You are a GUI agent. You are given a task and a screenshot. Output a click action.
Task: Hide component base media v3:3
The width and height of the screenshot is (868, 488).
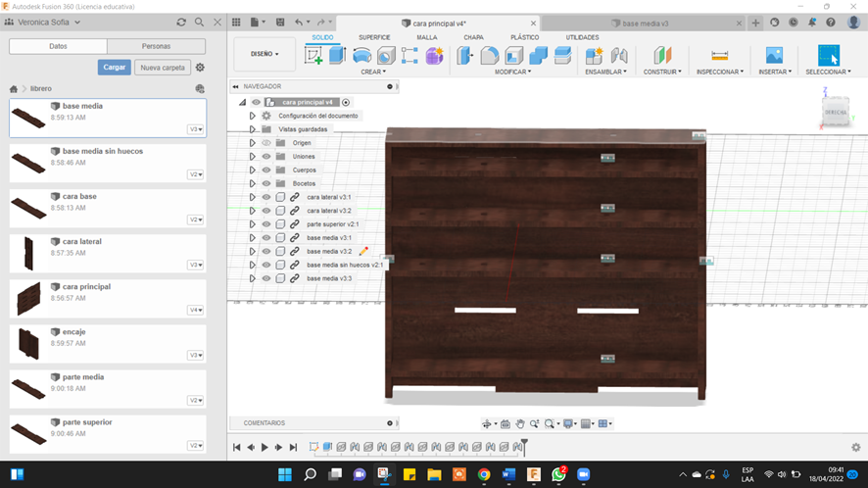point(266,278)
